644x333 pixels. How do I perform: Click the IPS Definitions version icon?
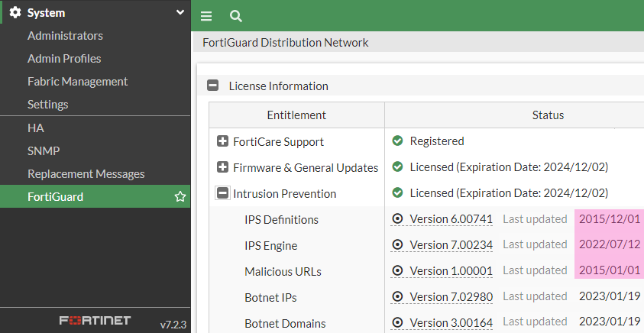click(x=397, y=220)
